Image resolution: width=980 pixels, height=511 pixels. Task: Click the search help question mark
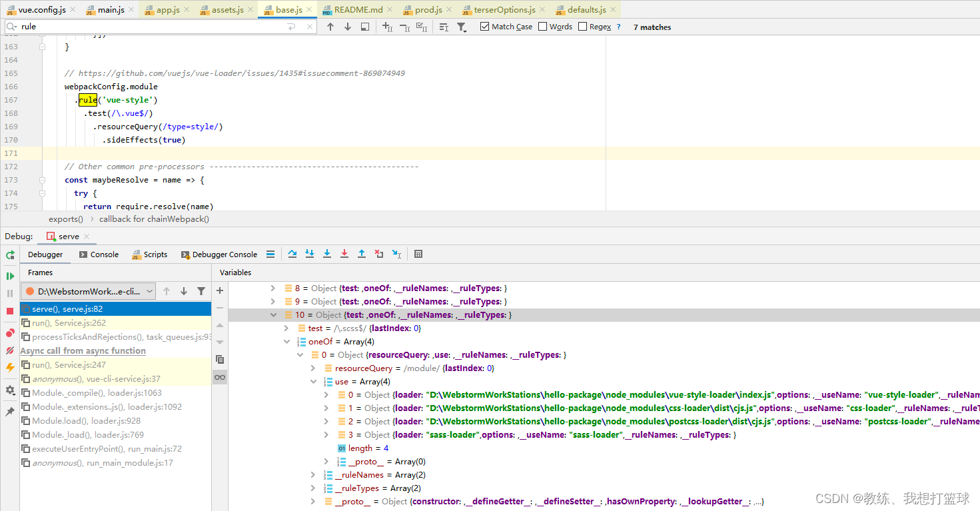(x=618, y=27)
